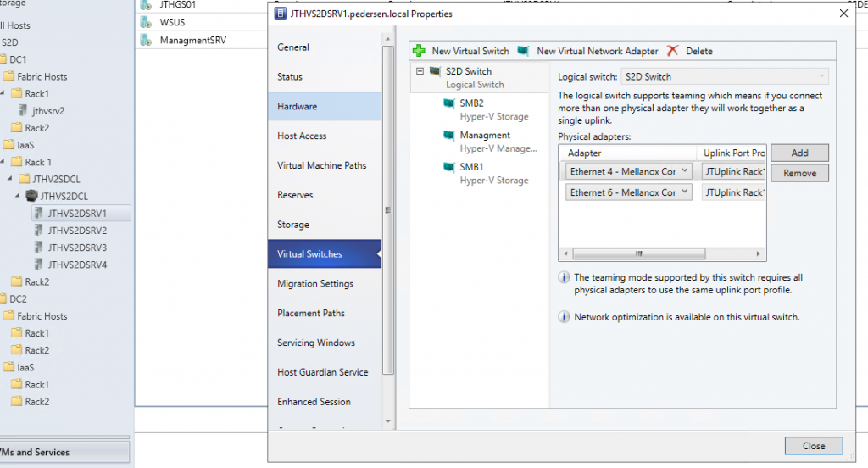Image resolution: width=868 pixels, height=468 pixels.
Task: Click the Add physical adapter button
Action: point(799,153)
